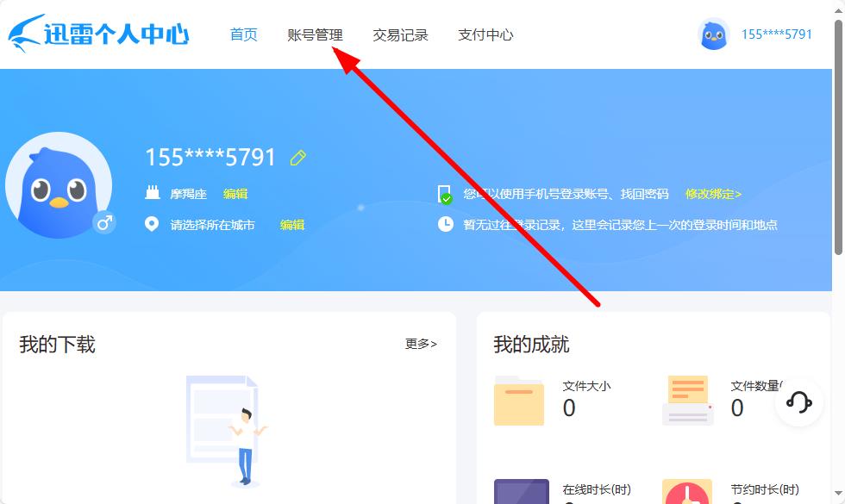Click the 在线时长 purple icon
This screenshot has height=504, width=845.
pos(522,491)
